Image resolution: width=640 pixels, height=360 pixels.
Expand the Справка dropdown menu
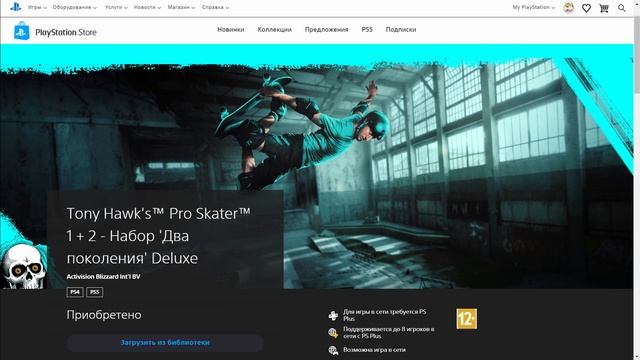[216, 7]
